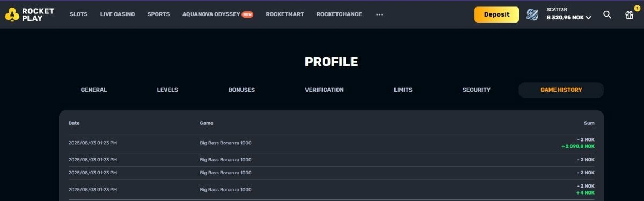The image size is (644, 201).
Task: Open the gift box rewards icon
Action: [x=630, y=14]
